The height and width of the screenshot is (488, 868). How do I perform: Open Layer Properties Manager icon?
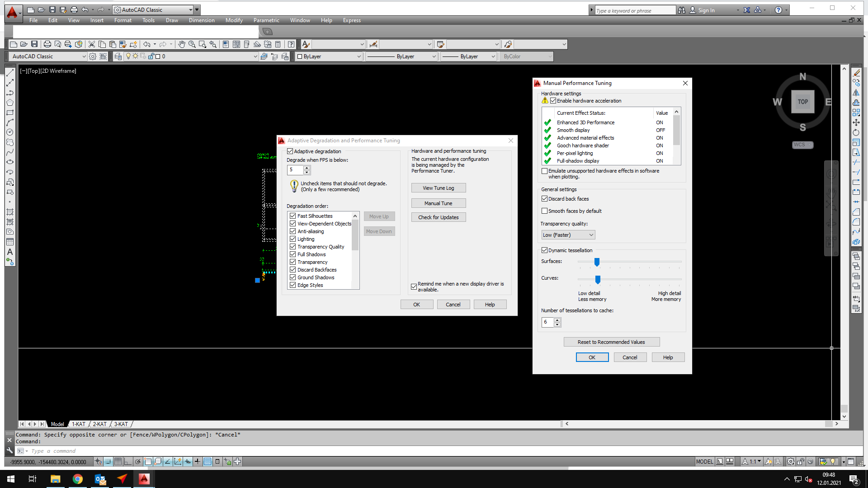point(118,56)
